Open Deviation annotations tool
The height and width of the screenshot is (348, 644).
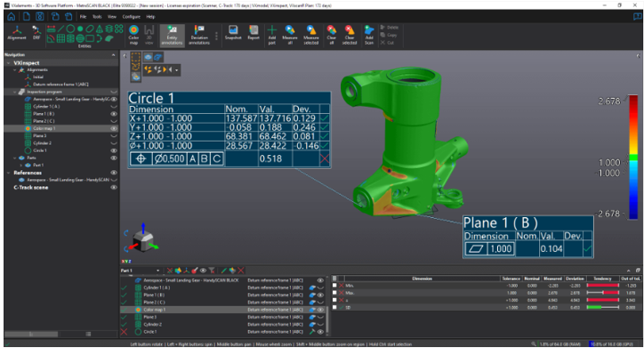pyautogui.click(x=199, y=35)
